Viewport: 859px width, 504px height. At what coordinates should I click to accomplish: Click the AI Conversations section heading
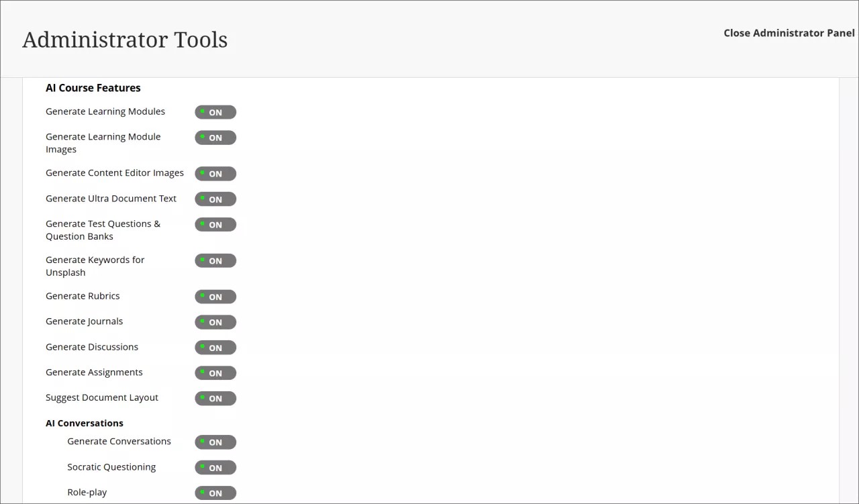(x=84, y=423)
